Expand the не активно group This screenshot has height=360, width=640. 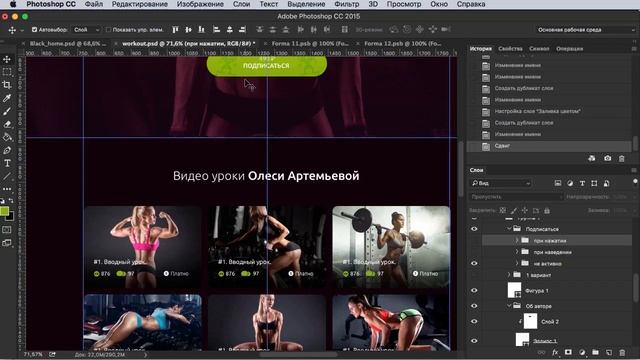click(x=517, y=263)
